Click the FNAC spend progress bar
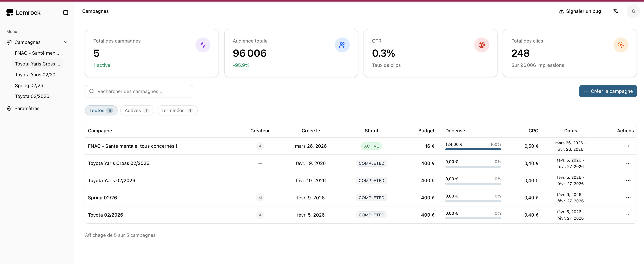 [x=473, y=149]
